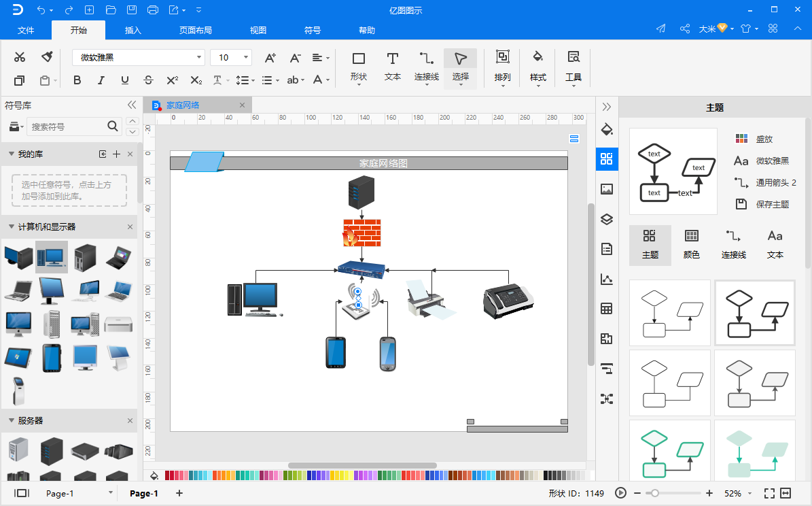The width and height of the screenshot is (812, 506).
Task: Click the Cut scissors icon
Action: [20, 57]
